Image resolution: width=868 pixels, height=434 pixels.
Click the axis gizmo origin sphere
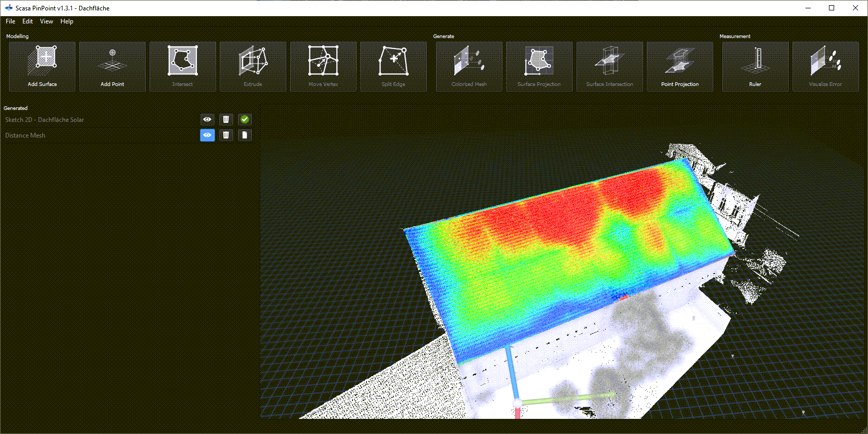(518, 403)
